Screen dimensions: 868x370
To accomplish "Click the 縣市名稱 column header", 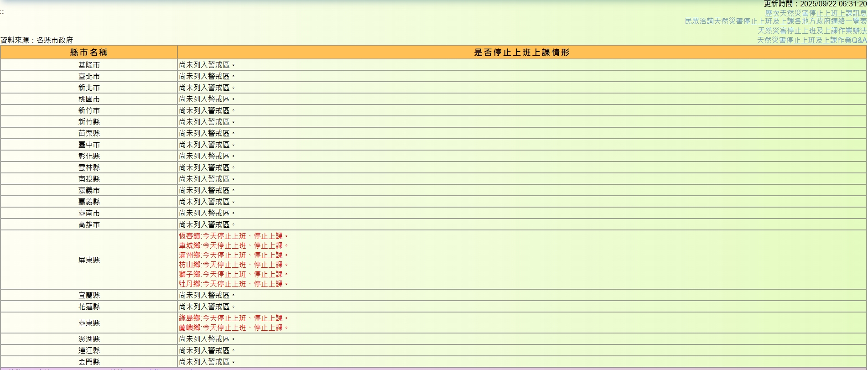I will click(89, 52).
